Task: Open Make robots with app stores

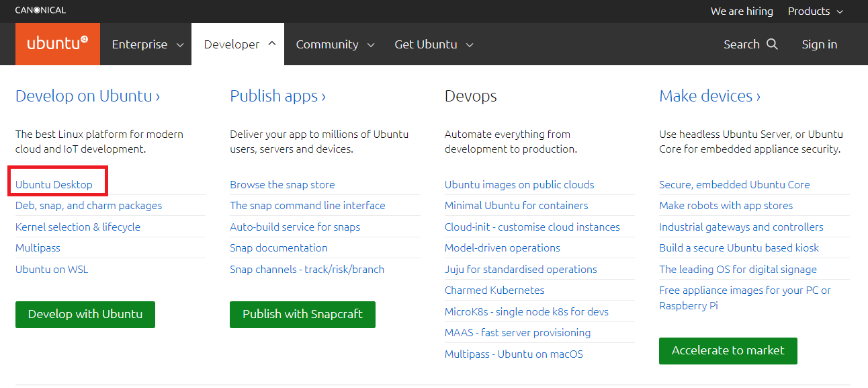Action: click(x=726, y=205)
